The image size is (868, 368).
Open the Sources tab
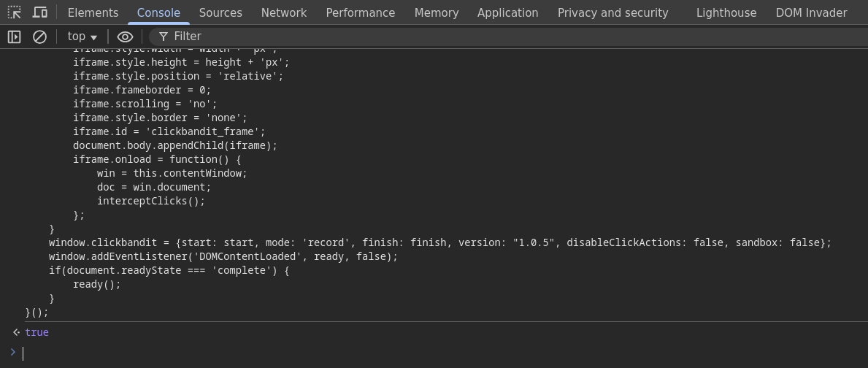pos(220,13)
